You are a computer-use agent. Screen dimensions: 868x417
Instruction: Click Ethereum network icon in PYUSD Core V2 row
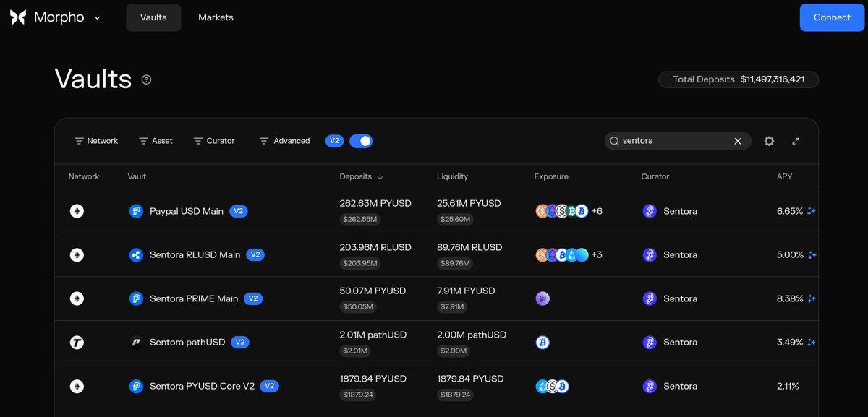pos(77,386)
